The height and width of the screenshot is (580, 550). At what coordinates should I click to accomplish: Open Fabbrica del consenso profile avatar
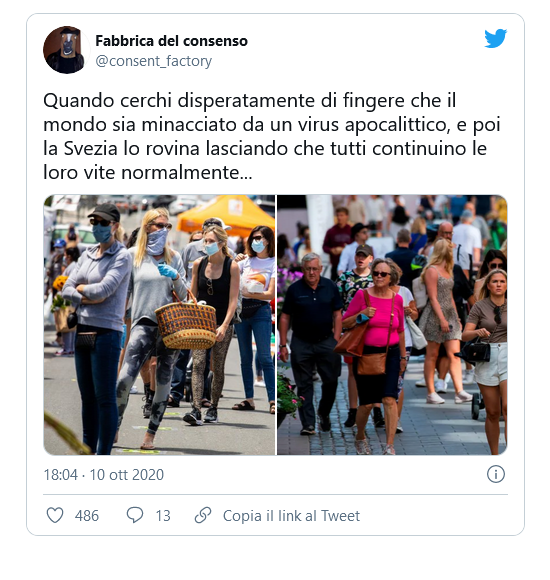point(66,50)
